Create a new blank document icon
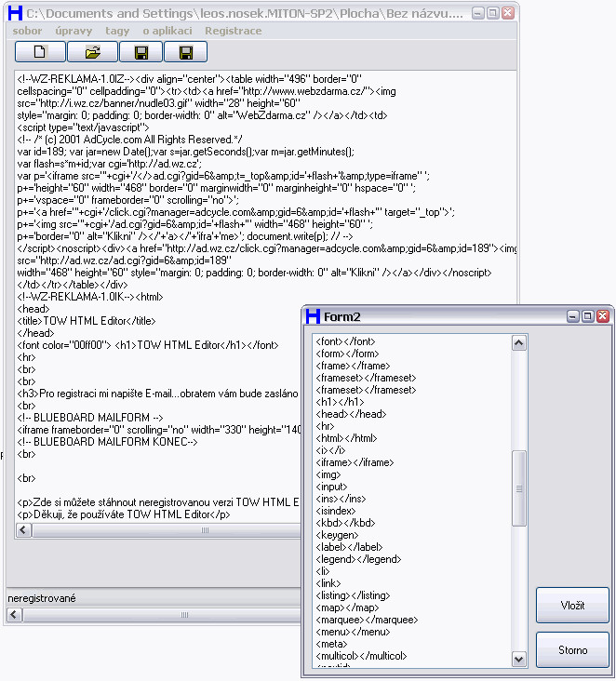Image resolution: width=616 pixels, height=681 pixels. tap(40, 52)
